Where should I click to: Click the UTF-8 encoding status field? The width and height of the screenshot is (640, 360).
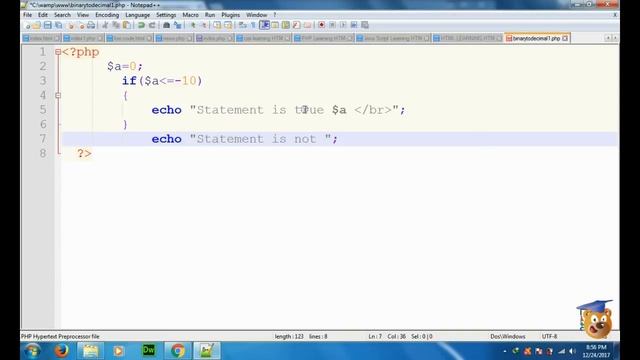pos(549,336)
